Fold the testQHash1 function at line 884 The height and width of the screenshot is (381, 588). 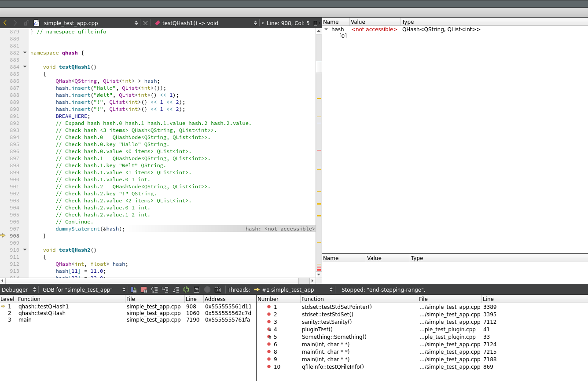point(25,67)
